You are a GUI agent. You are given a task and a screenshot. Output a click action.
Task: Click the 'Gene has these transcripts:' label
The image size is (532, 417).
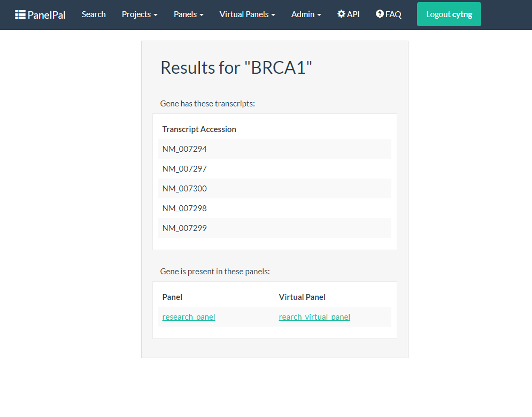(207, 104)
